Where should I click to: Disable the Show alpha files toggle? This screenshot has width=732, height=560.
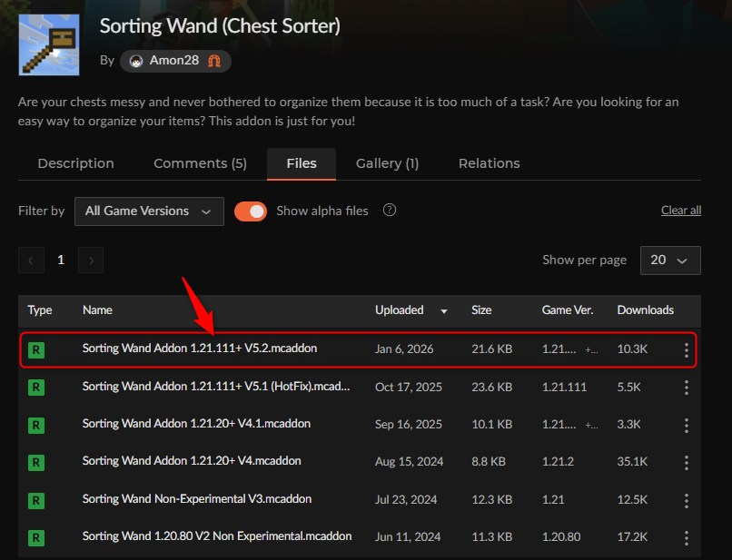(251, 211)
